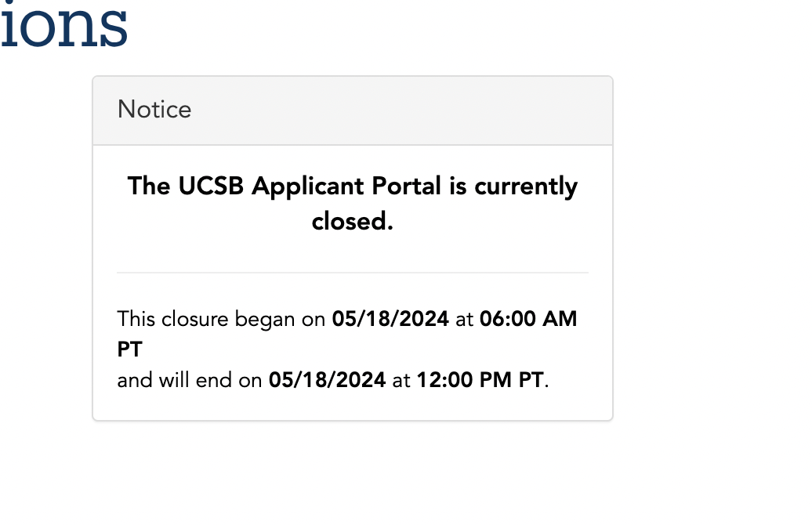The image size is (812, 525).
Task: Click the word "This" in the closure details
Action: (136, 320)
